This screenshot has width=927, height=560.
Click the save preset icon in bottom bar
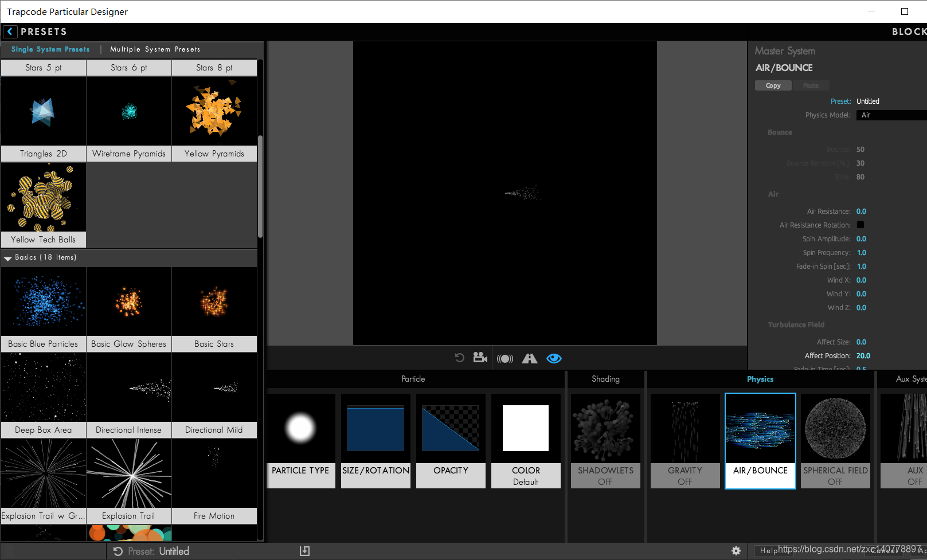click(304, 551)
